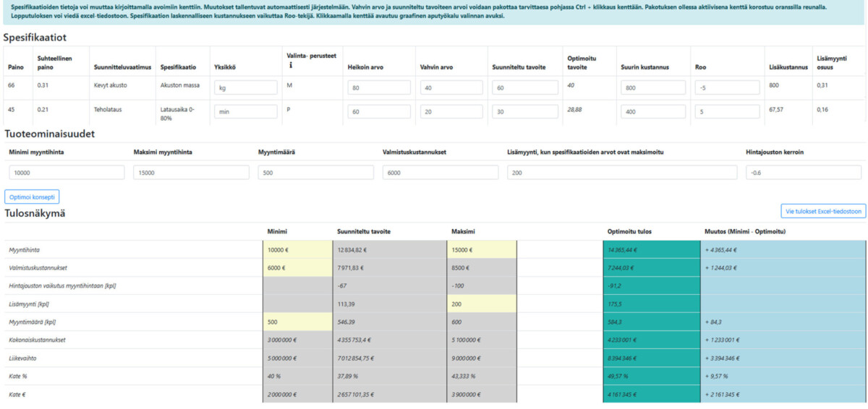Click the planned revenue 7 012 854,75 €
The image size is (868, 409).
tap(359, 358)
